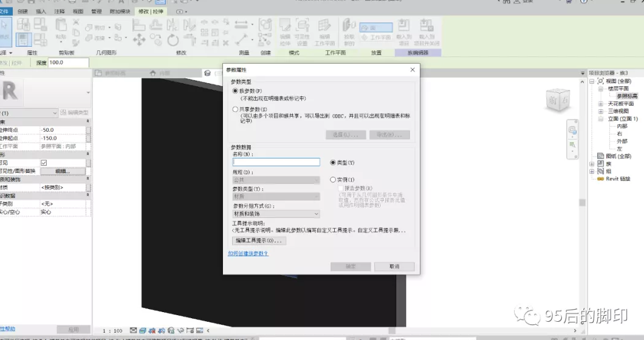Switch to the 注释 ribbon tab
The width and height of the screenshot is (644, 340).
click(60, 12)
